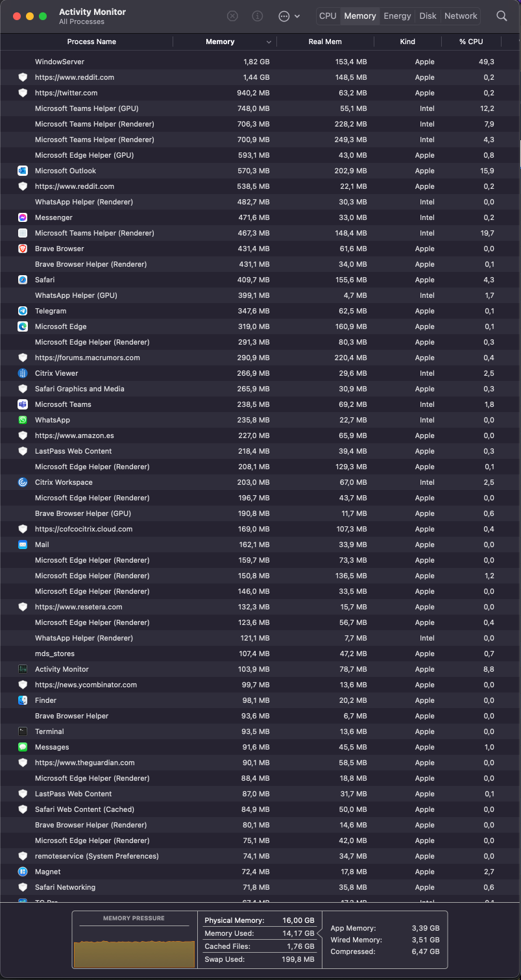521x980 pixels.
Task: Sort by the Real Mem column header
Action: click(324, 42)
